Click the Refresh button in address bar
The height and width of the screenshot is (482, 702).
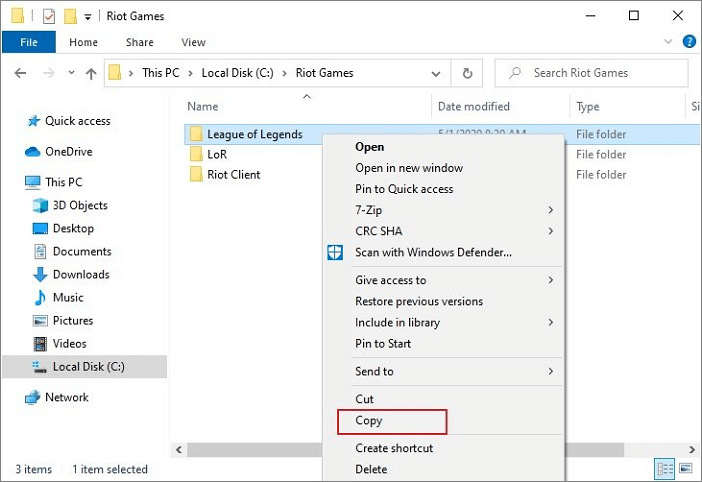pos(466,73)
